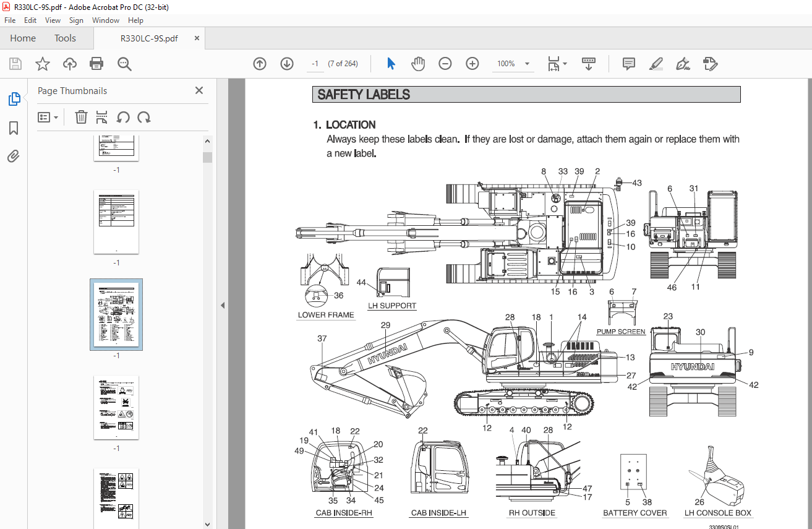Open the Help menu
812x529 pixels.
(135, 20)
